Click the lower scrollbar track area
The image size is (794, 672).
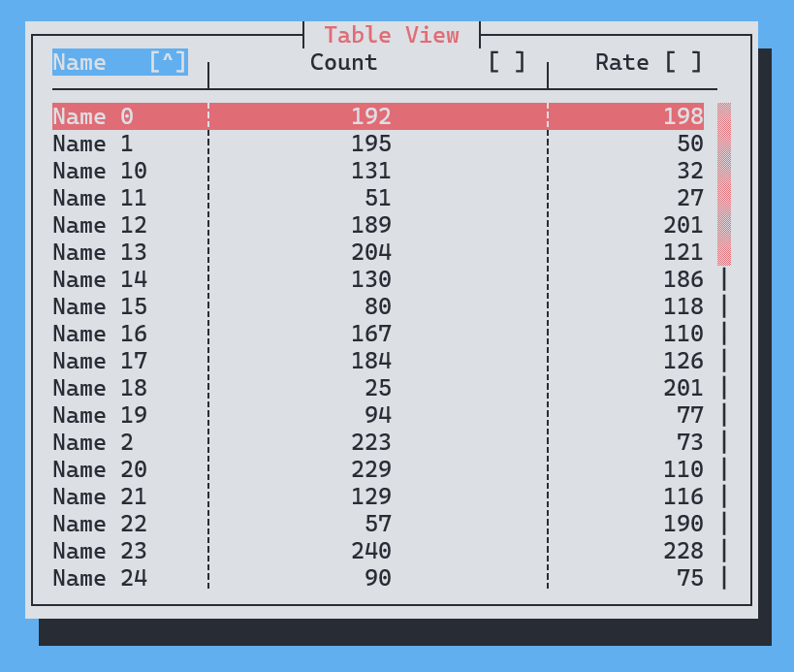[x=722, y=436]
